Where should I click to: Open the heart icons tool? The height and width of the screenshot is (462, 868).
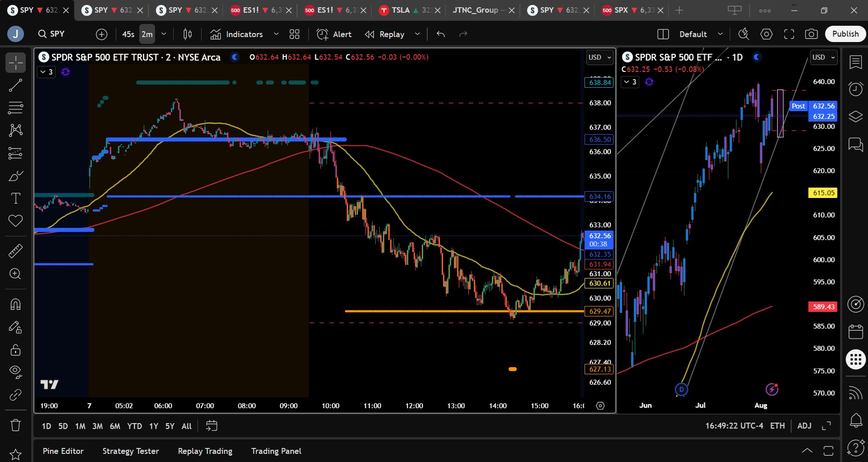(15, 221)
